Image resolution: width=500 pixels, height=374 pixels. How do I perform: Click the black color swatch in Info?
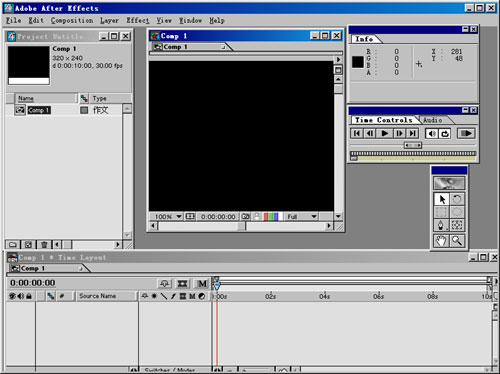(x=358, y=62)
